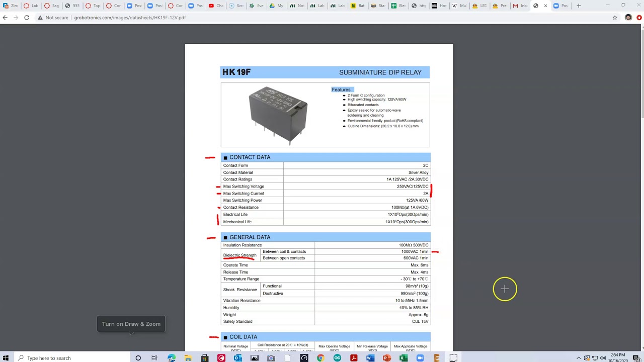Switch to the LED browser tab
644x362 pixels.
tap(479, 6)
